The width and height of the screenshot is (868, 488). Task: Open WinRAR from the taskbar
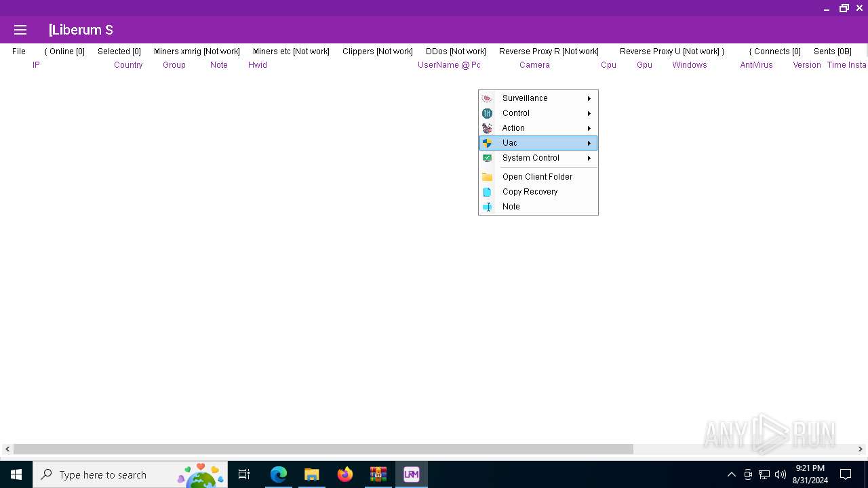coord(378,474)
